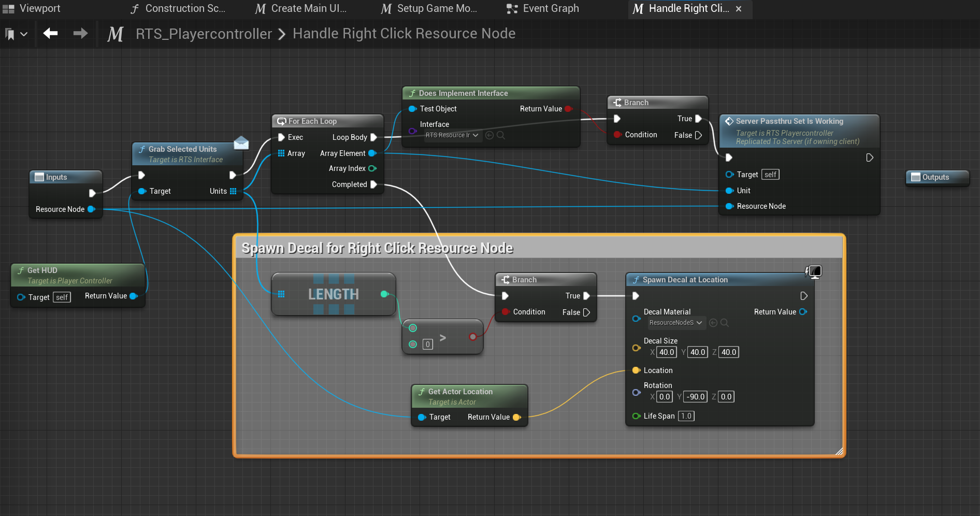Click the greater-than node boolean output pin
This screenshot has height=516, width=980.
[472, 337]
